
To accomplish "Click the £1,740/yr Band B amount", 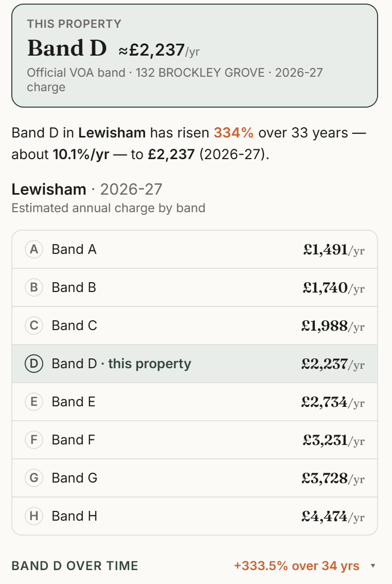I will tap(333, 288).
